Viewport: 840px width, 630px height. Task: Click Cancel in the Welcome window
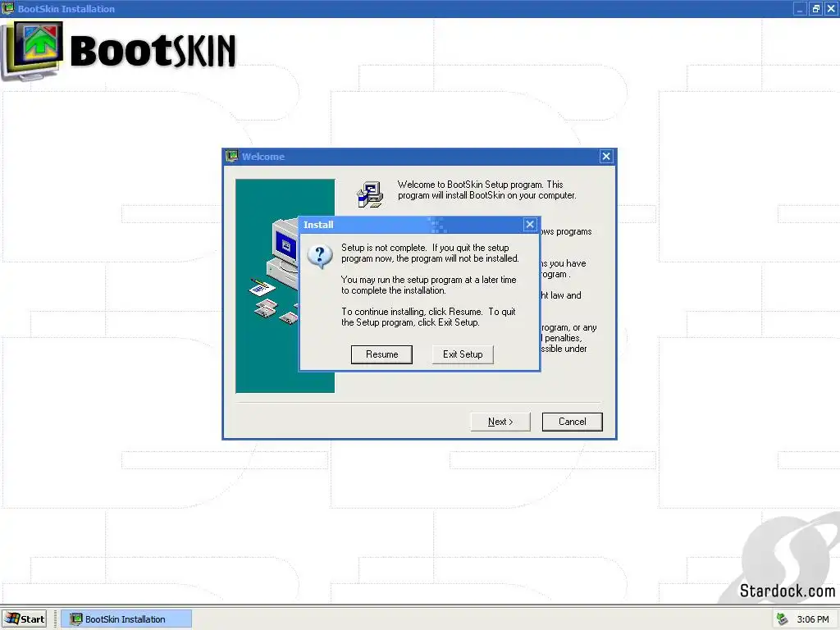coord(572,422)
